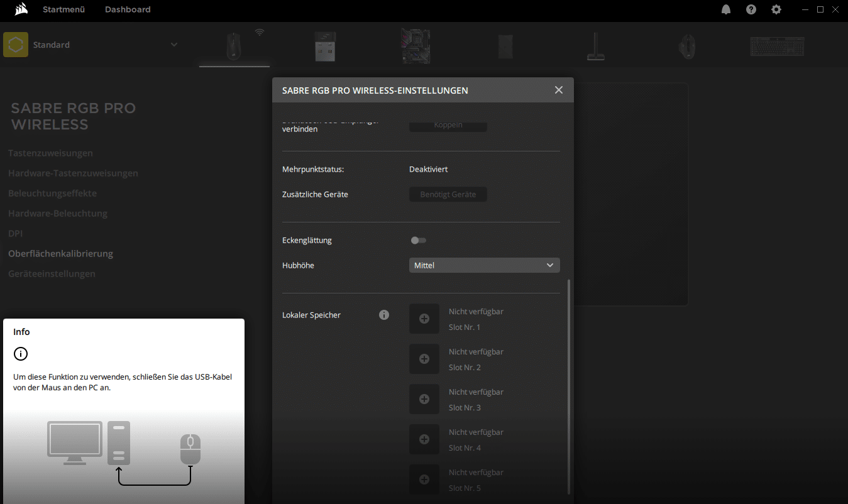848x504 pixels.
Task: Select the headset stand device icon
Action: tap(595, 47)
